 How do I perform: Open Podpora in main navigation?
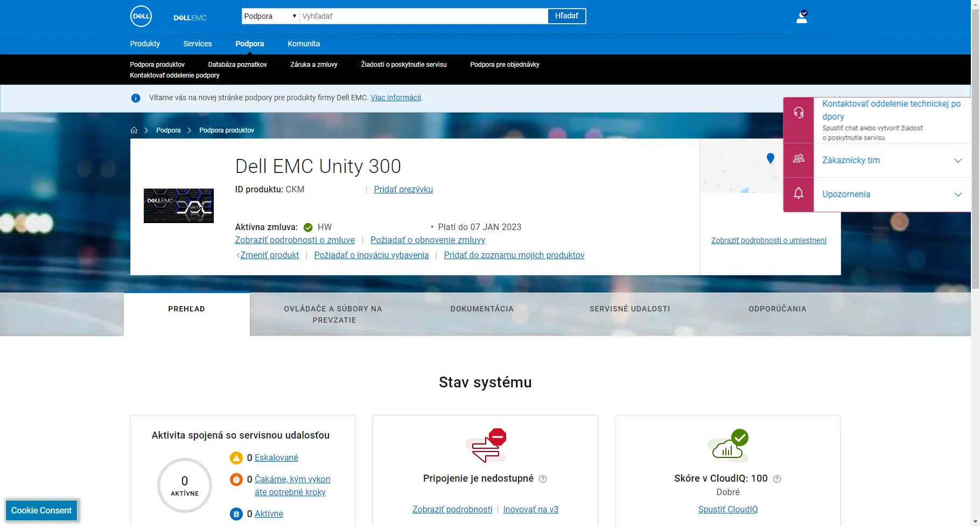pos(250,44)
